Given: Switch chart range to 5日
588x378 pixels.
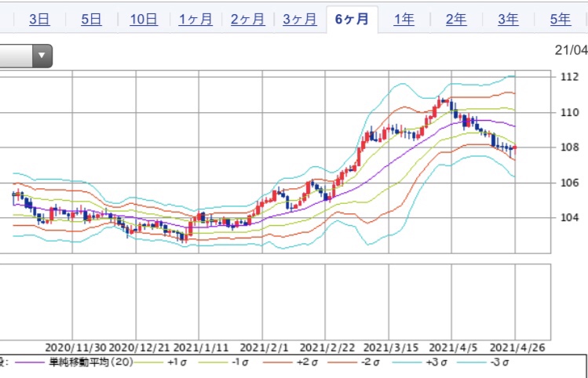Looking at the screenshot, I should 92,19.
